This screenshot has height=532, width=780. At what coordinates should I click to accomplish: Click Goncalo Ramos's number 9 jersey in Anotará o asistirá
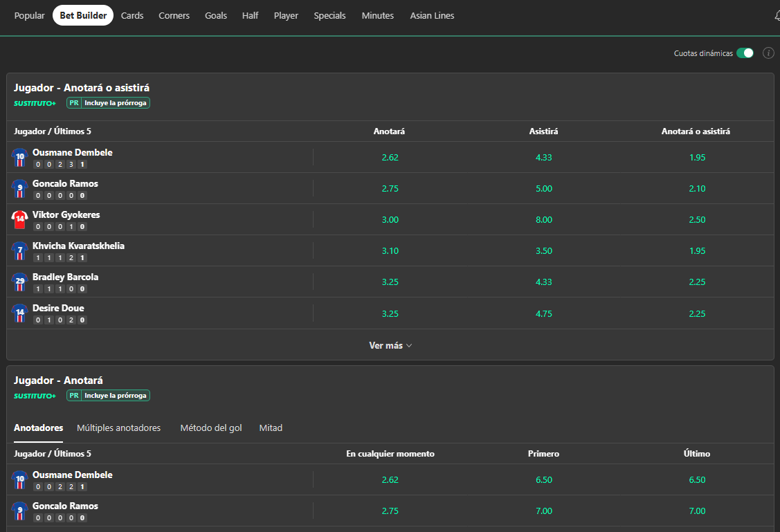20,189
